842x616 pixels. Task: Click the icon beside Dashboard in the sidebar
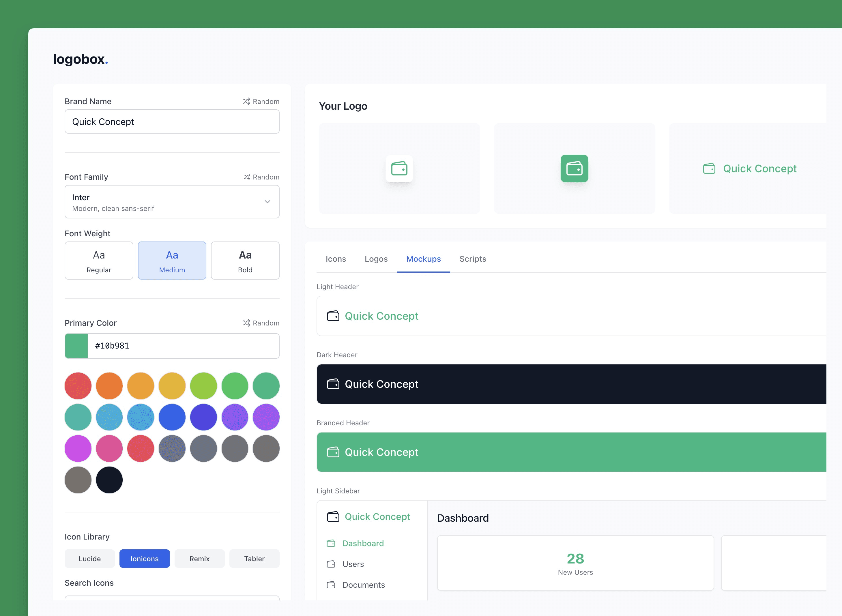[331, 543]
